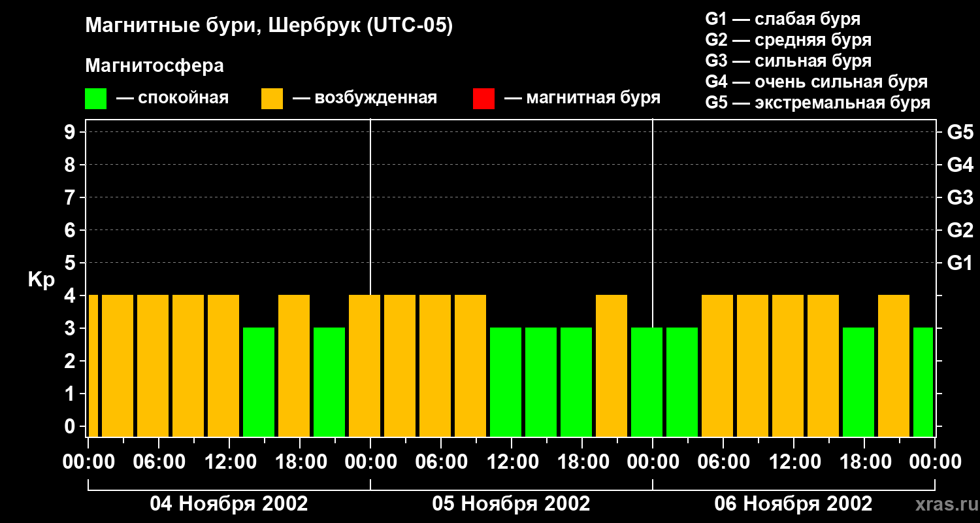
Task: Click the '5' value on the Kp axis
Action: click(71, 263)
